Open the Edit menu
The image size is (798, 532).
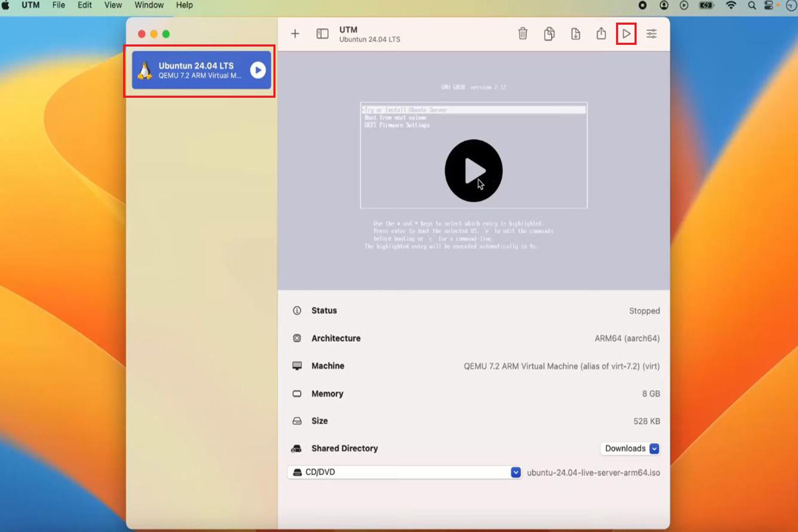[x=85, y=5]
